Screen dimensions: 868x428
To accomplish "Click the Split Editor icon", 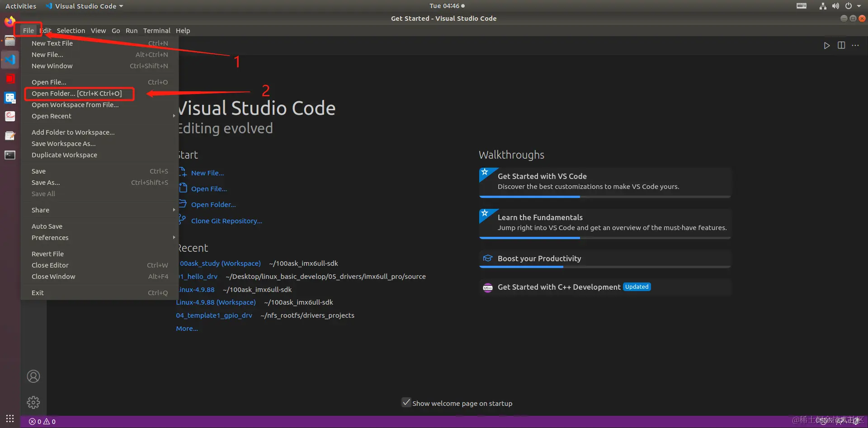I will (841, 46).
